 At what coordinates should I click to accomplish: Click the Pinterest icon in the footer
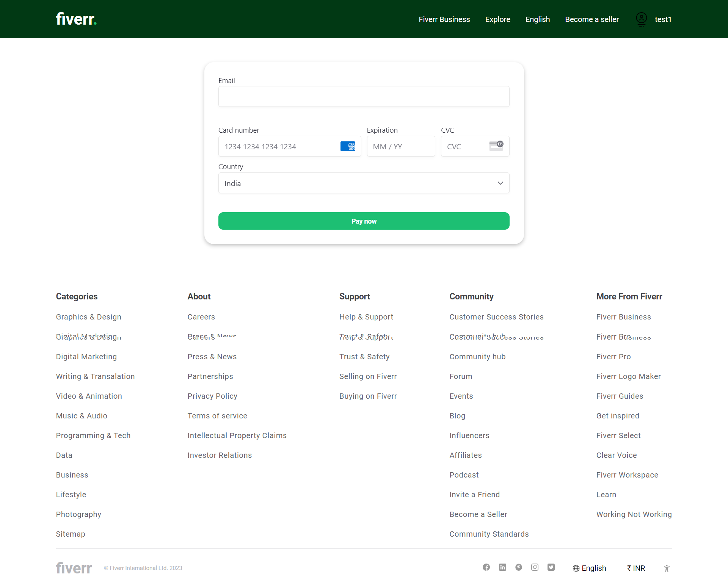519,567
